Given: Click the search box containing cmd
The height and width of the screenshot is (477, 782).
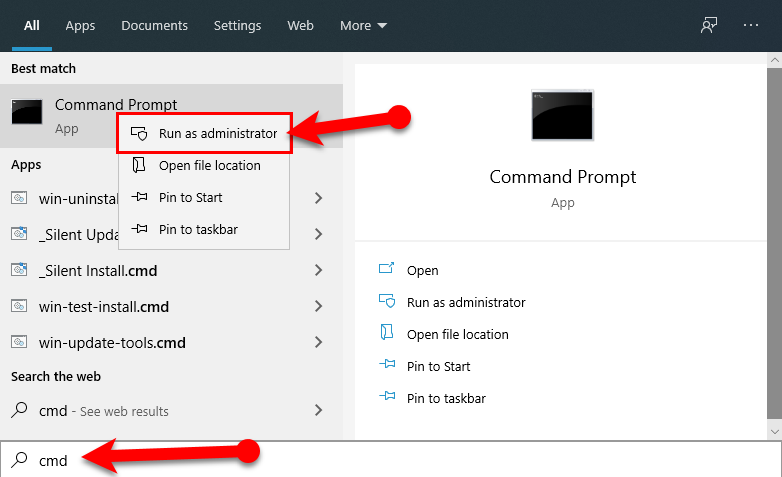Looking at the screenshot, I should pos(400,460).
